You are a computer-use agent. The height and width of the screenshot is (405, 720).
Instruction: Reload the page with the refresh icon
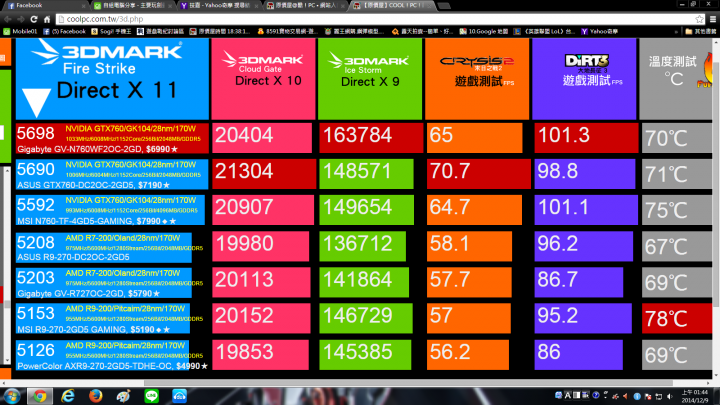pos(34,19)
